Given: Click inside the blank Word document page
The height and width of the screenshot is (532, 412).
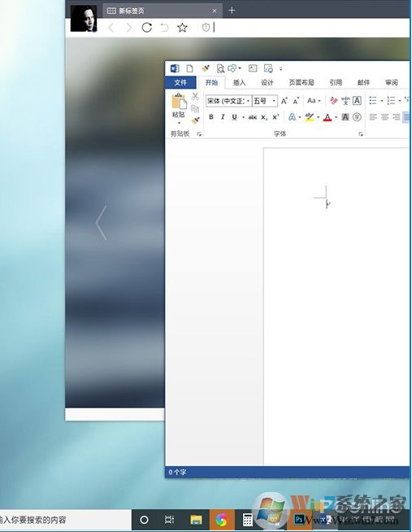Looking at the screenshot, I should point(336,305).
